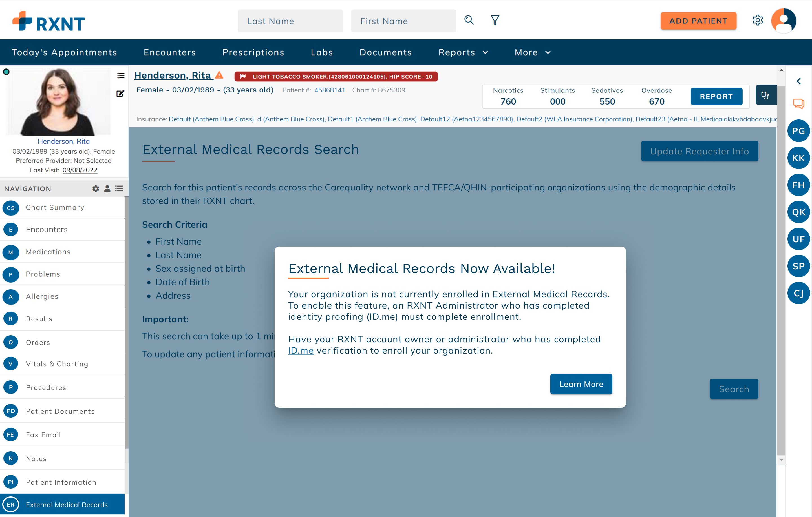
Task: Open Orders in navigation
Action: pos(62,342)
